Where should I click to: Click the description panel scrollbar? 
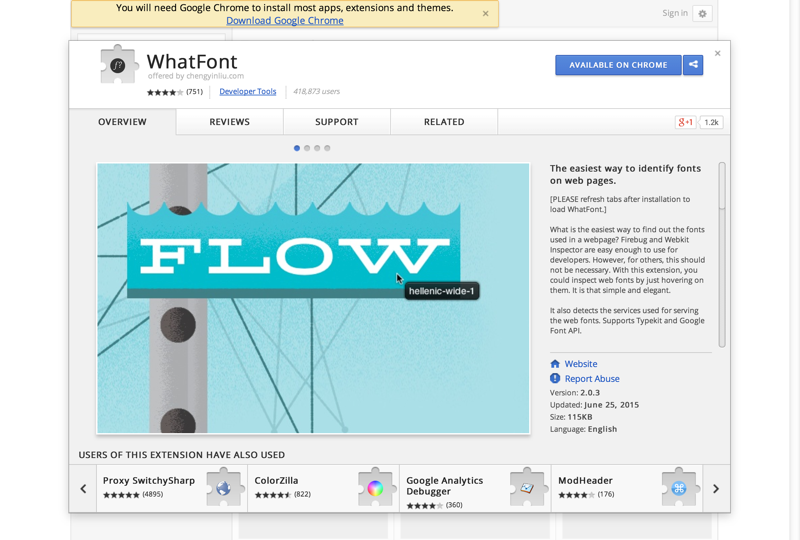point(722,255)
